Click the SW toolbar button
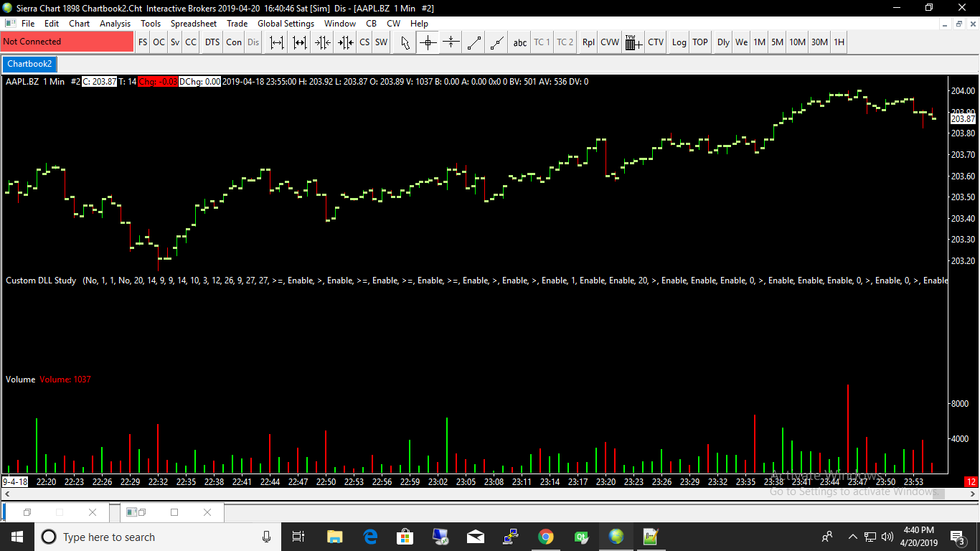The width and height of the screenshot is (980, 551). click(x=381, y=42)
